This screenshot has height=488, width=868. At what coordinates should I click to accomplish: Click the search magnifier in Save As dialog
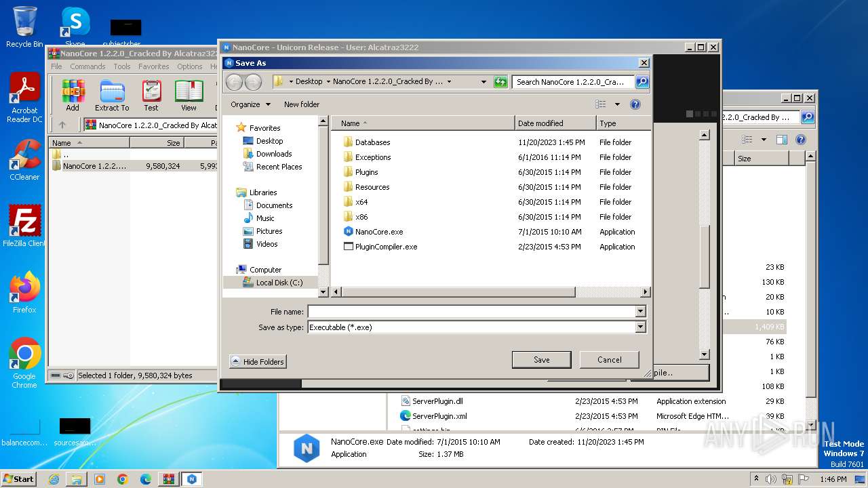click(x=642, y=82)
